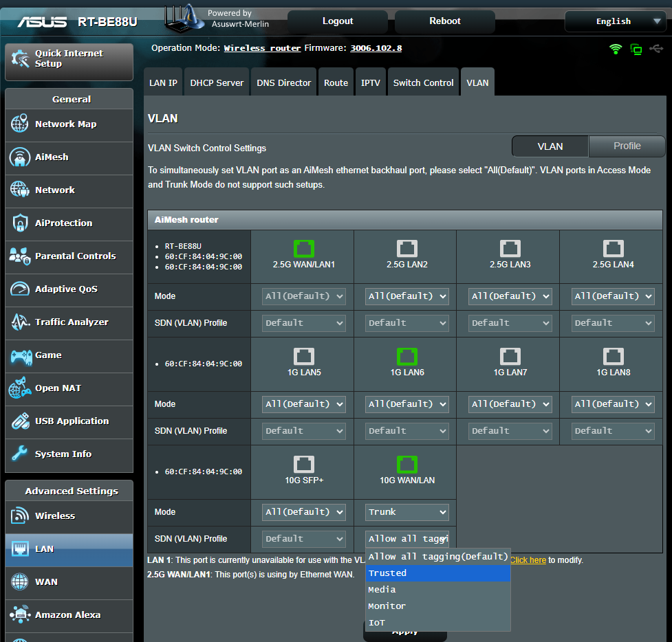
Task: Open Quick Internet Setup wizard icon
Action: point(20,58)
